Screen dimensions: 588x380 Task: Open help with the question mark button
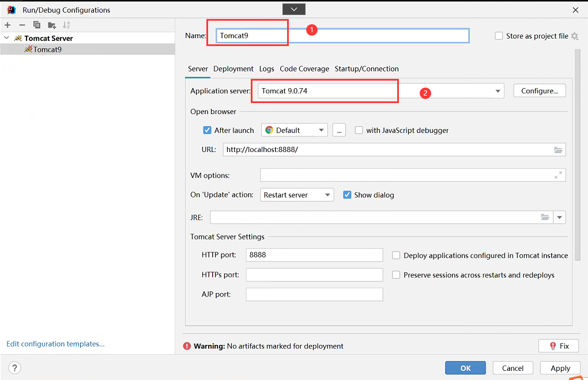coord(14,368)
